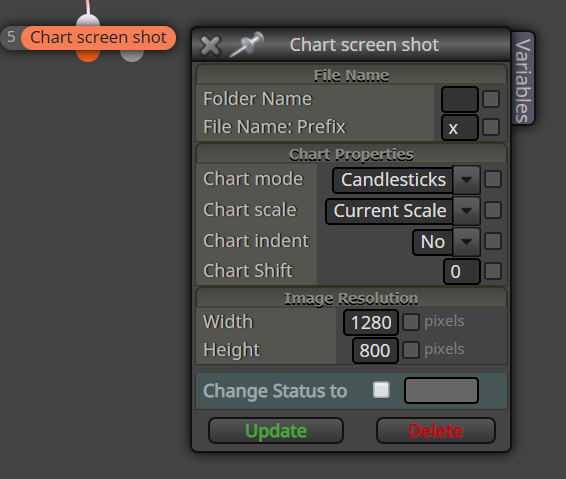Toggle the checkbox next to Width pixels
Image resolution: width=566 pixels, height=479 pixels.
[x=411, y=322]
